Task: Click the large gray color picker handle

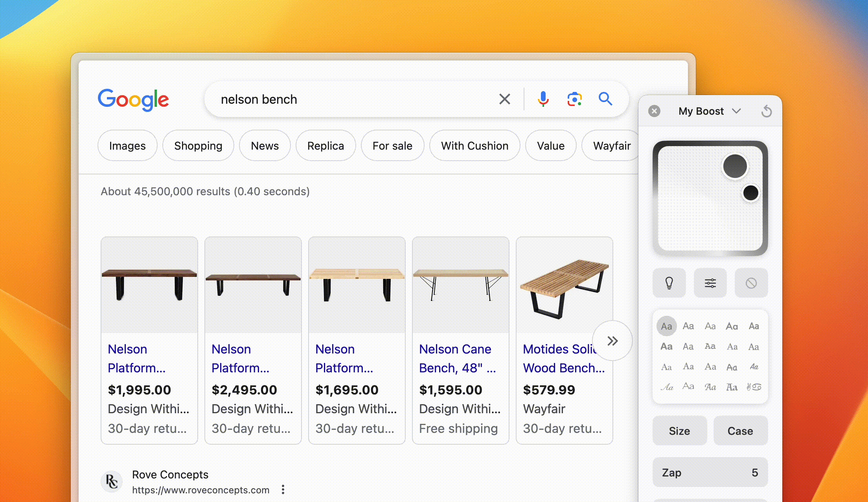Action: 735,166
